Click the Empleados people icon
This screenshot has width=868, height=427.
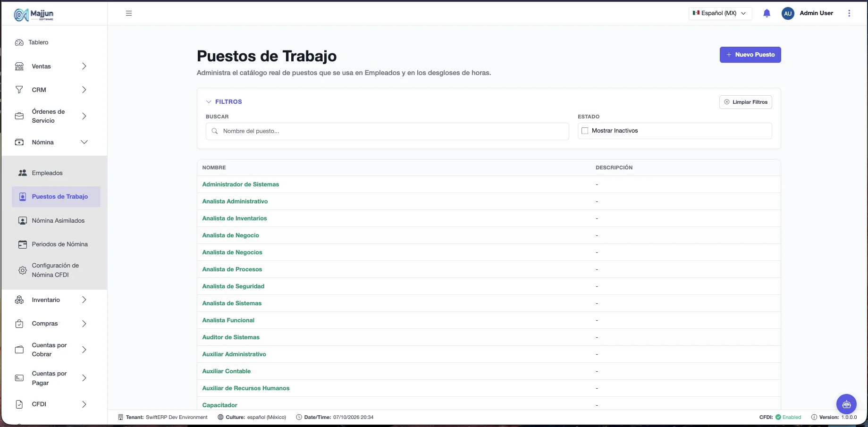click(x=23, y=173)
